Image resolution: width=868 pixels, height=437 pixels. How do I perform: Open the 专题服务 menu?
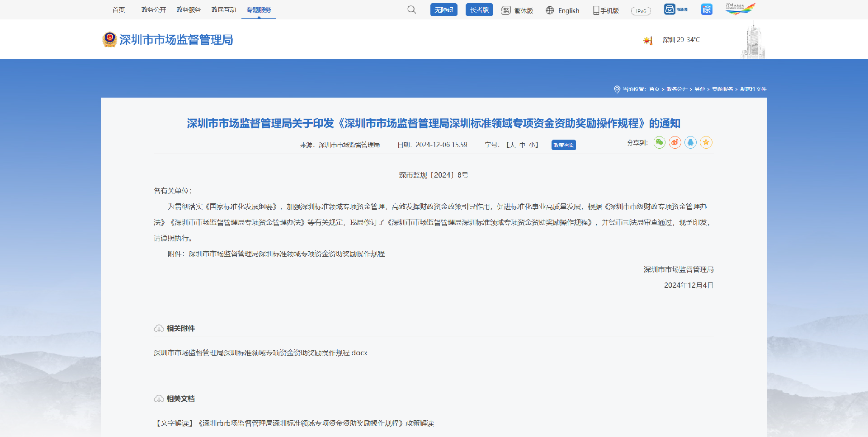(x=259, y=9)
